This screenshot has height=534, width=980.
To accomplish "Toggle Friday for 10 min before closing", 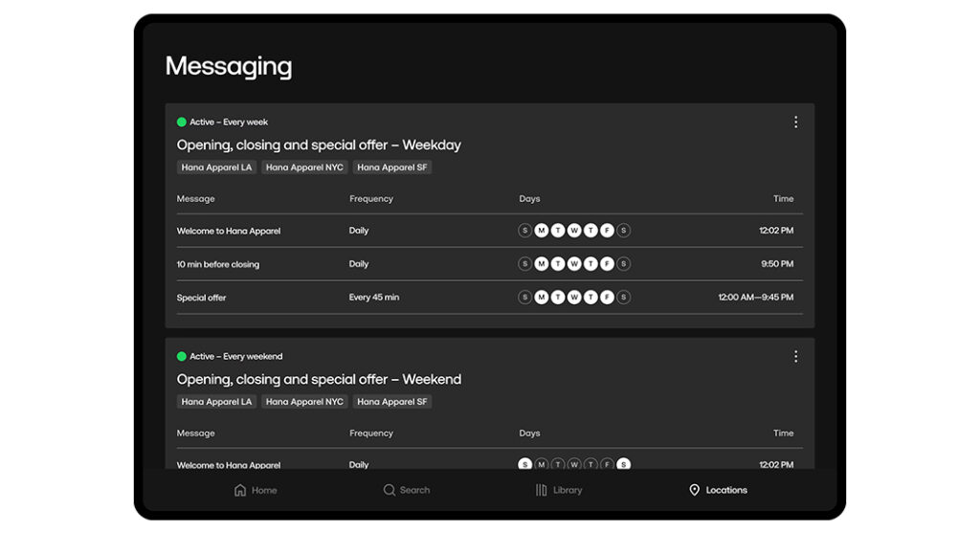I will tap(607, 264).
